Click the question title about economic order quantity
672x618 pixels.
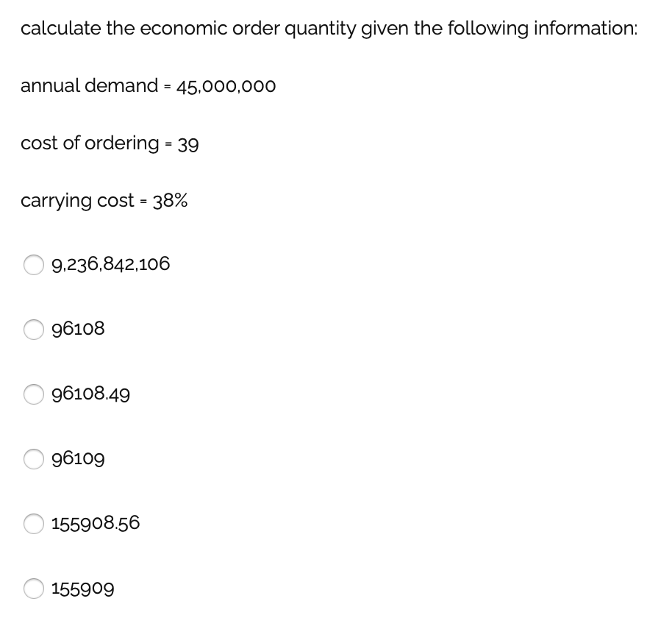(329, 28)
